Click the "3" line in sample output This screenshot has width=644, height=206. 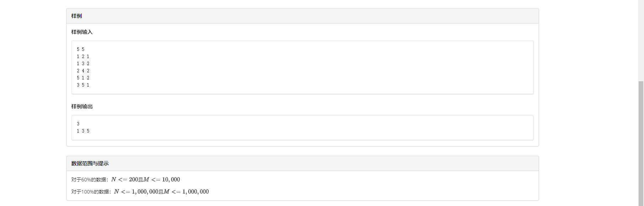coord(78,124)
